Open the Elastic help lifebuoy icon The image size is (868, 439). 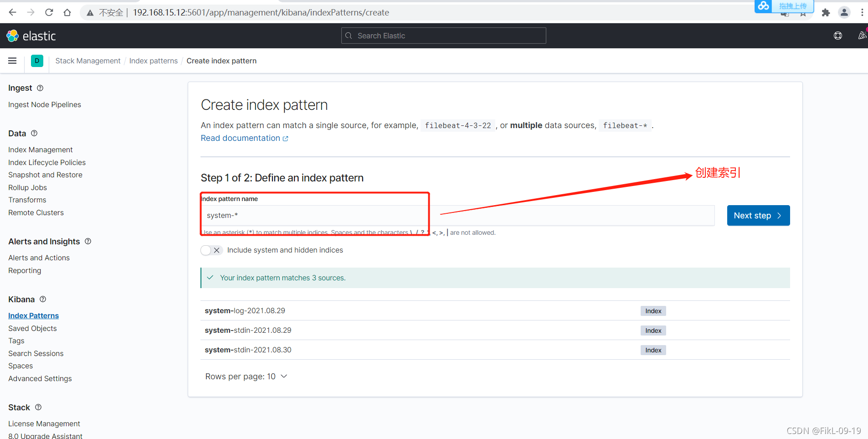[838, 36]
